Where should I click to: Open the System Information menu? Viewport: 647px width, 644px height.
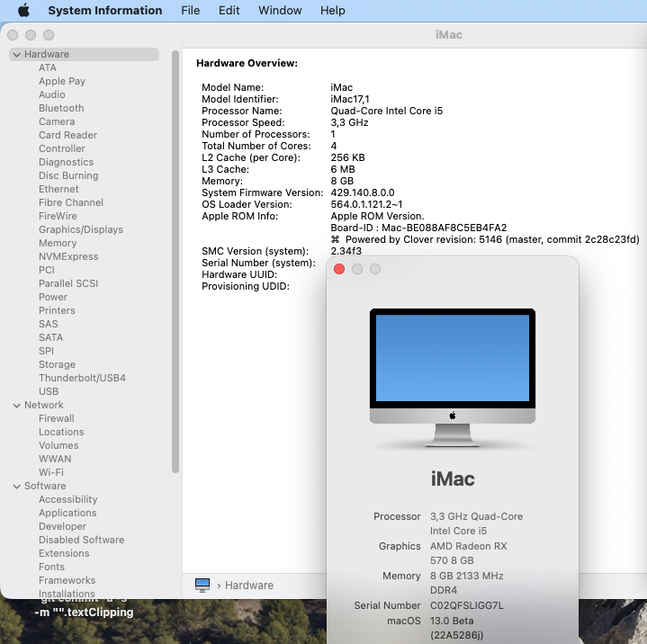click(104, 10)
